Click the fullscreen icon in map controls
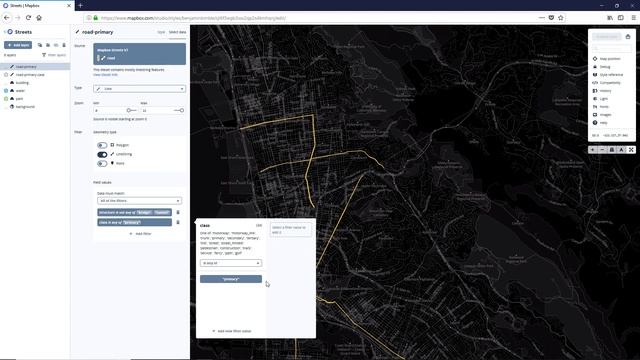 coord(631,150)
